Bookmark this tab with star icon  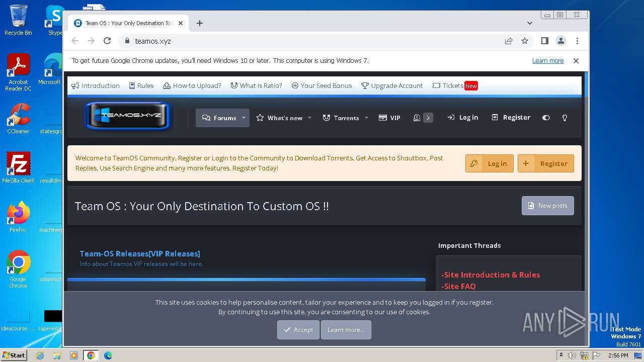[x=525, y=41]
